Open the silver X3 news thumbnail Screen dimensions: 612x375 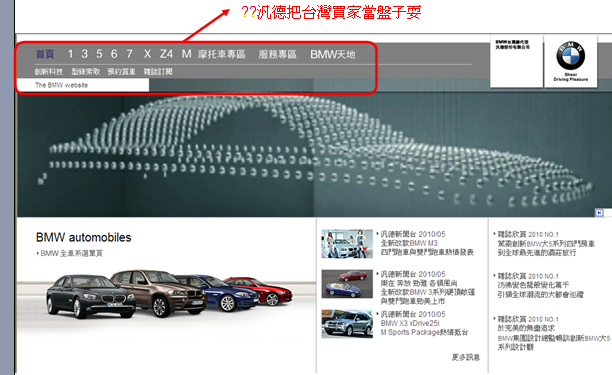point(347,324)
